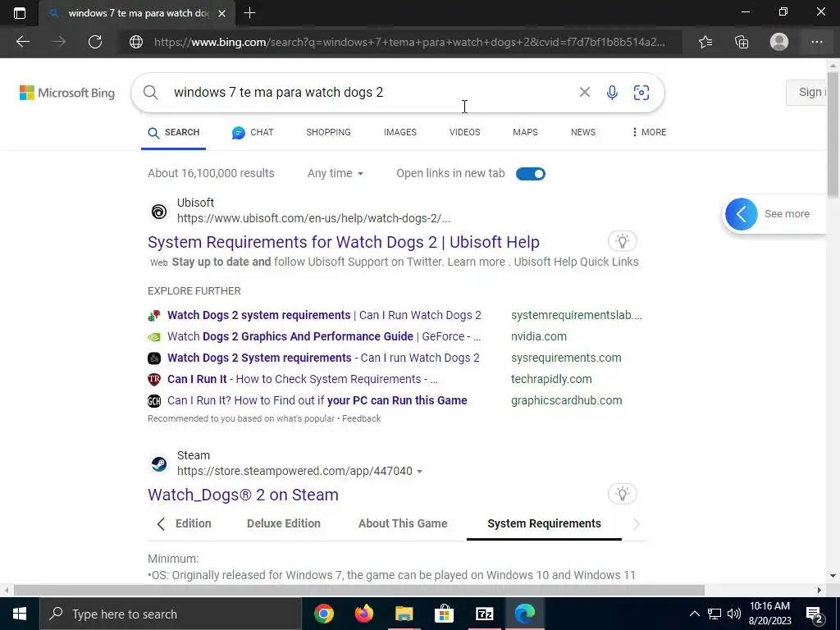Screen dimensions: 840x630
Task: Switch to the NEWS tab
Action: coord(583,132)
